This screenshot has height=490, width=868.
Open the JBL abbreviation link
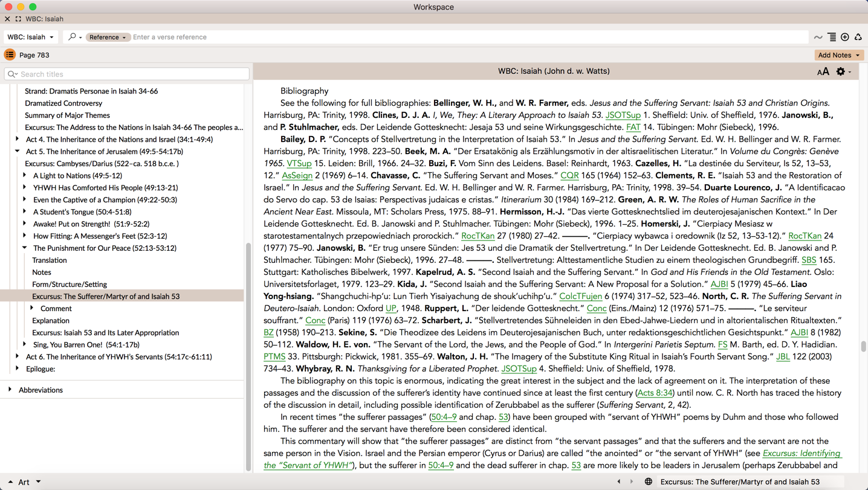coord(783,356)
